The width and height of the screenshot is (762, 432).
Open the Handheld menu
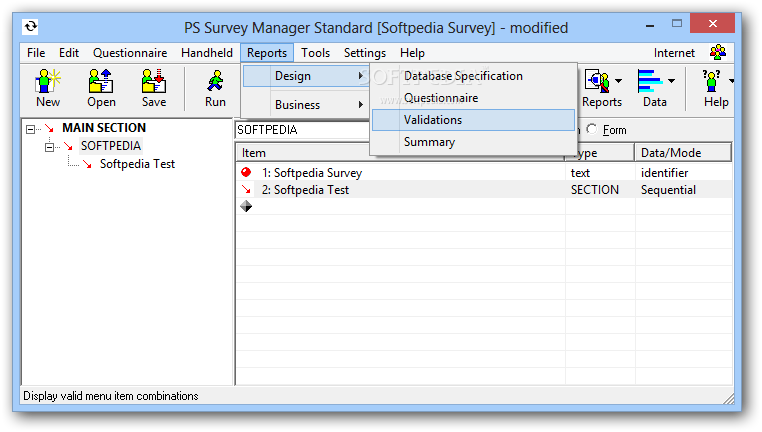(207, 52)
